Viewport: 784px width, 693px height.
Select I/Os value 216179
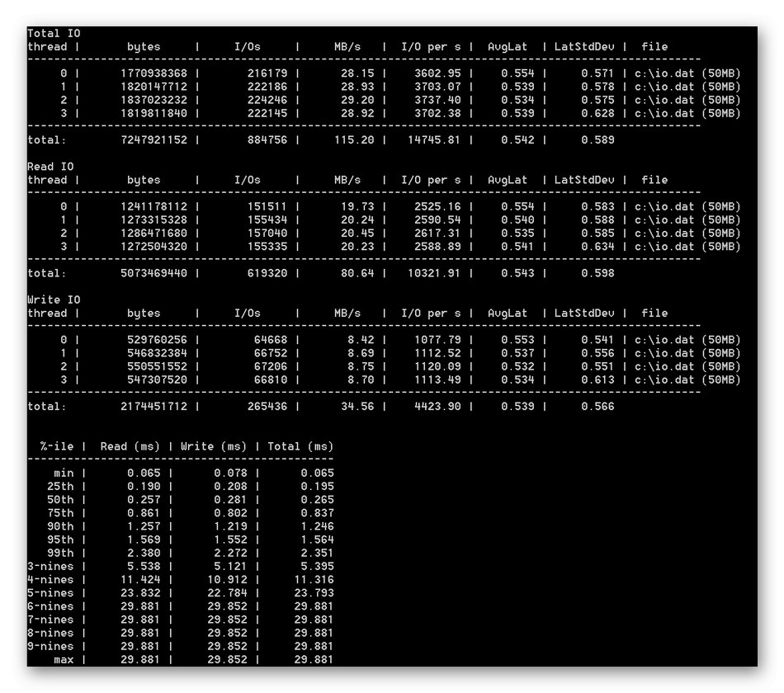[267, 73]
